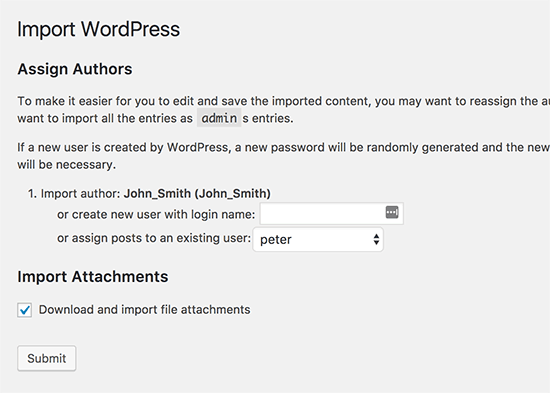Image resolution: width=550 pixels, height=393 pixels.
Task: Click the Import WordPress heading
Action: coord(99,29)
